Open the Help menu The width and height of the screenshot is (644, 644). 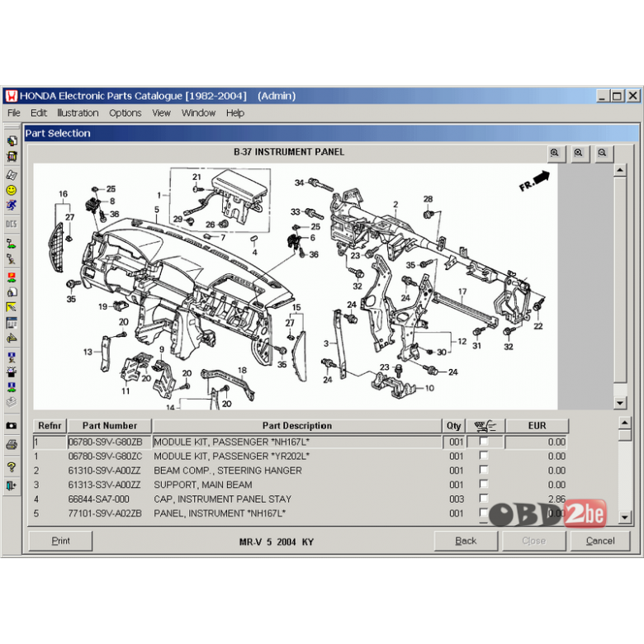pos(235,113)
